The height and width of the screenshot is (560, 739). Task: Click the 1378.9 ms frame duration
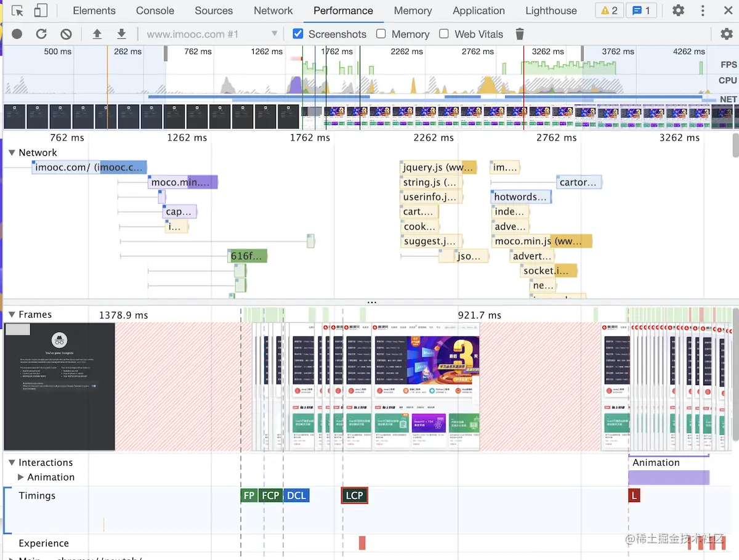click(x=123, y=315)
